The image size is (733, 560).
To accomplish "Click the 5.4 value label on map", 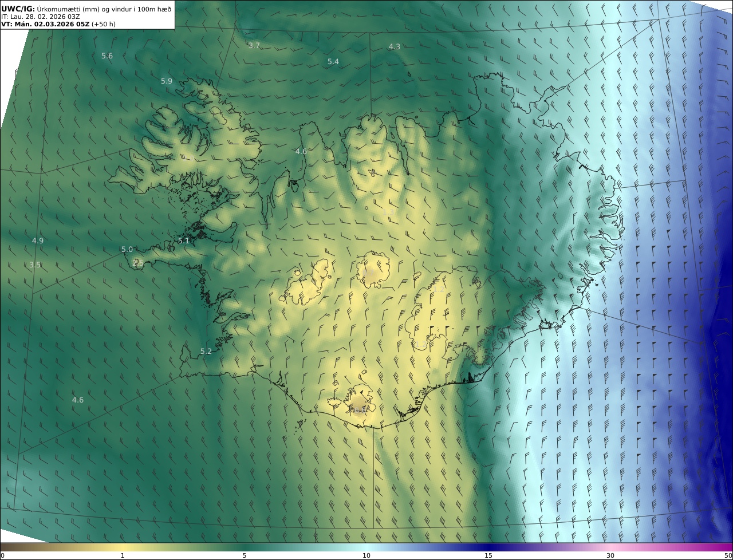I will [333, 61].
